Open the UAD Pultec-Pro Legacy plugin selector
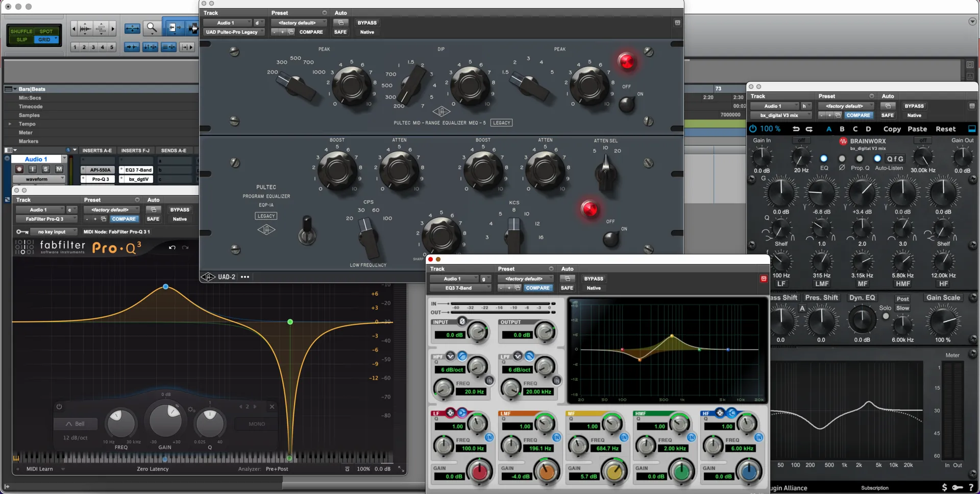Screen dimensions: 980x494 point(234,32)
